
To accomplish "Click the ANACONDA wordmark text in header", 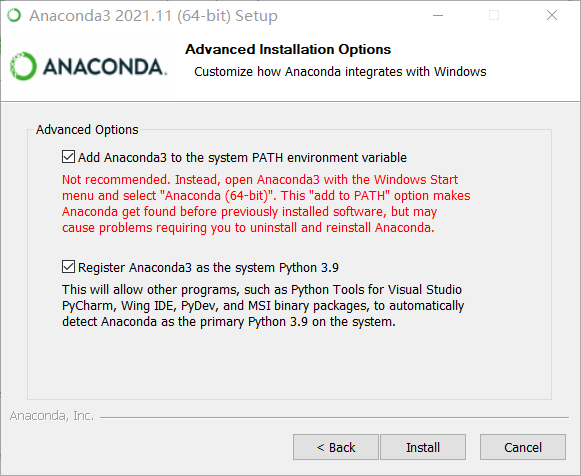I will click(105, 67).
